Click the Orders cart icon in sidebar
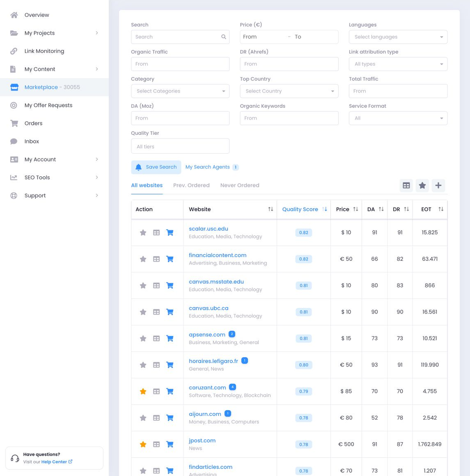The image size is (470, 476). 14,123
